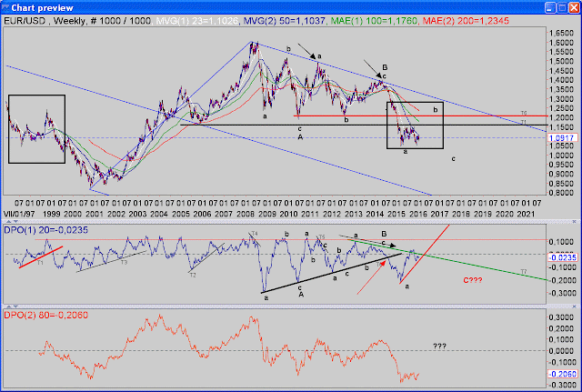Move the DPO(2) panel down with its arrow

(x=15, y=307)
